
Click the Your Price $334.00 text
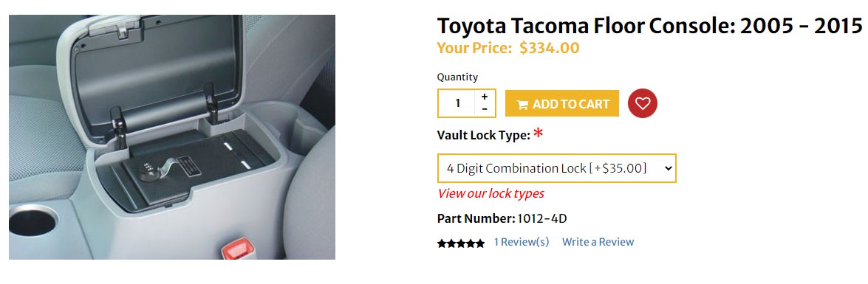[508, 48]
